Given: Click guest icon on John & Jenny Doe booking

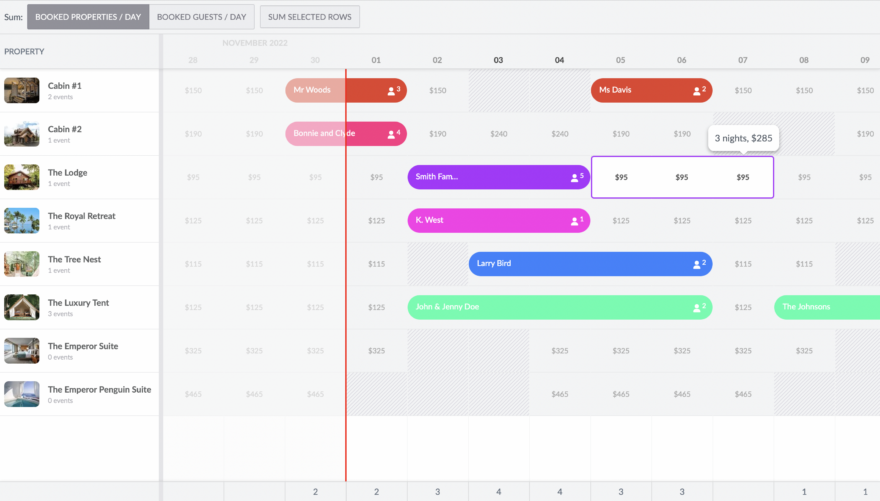Looking at the screenshot, I should click(x=699, y=307).
